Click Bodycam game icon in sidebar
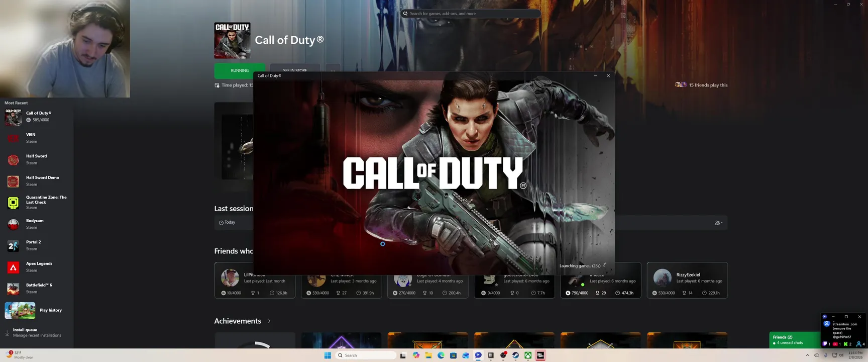The height and width of the screenshot is (362, 868). [13, 224]
